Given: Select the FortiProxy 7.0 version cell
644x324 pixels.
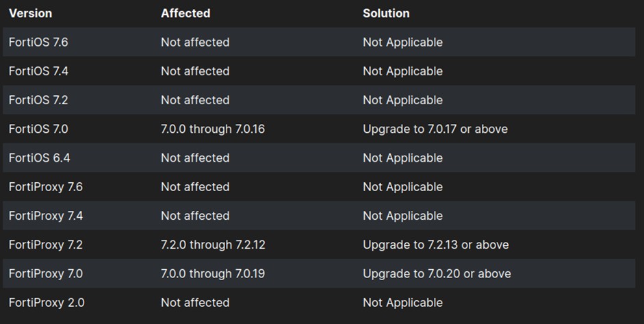Looking at the screenshot, I should coord(45,273).
